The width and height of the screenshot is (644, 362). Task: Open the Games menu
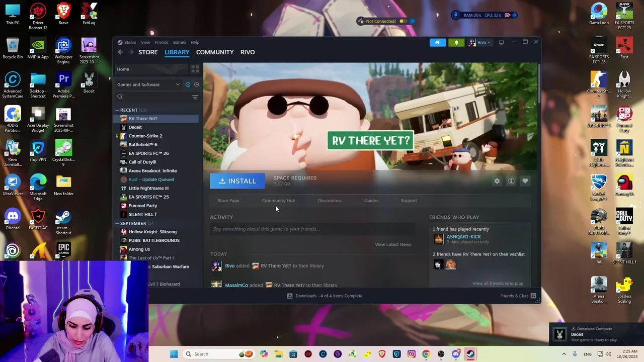[x=180, y=43]
